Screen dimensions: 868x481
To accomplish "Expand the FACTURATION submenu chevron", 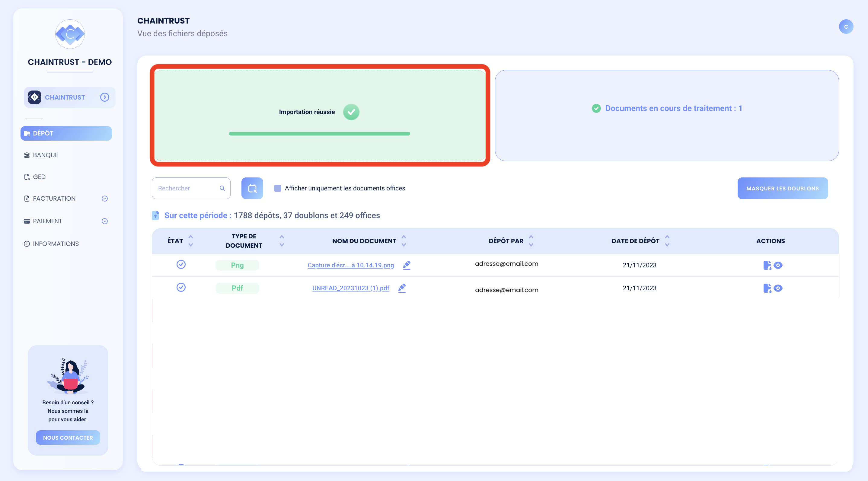I will [104, 198].
